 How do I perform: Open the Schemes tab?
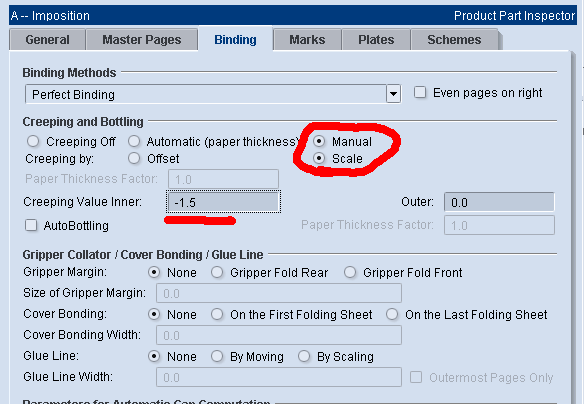coord(454,39)
